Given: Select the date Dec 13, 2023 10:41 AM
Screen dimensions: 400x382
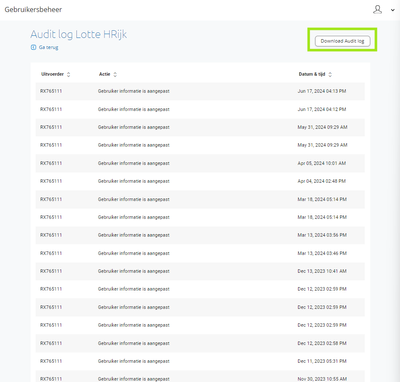Looking at the screenshot, I should point(322,271).
